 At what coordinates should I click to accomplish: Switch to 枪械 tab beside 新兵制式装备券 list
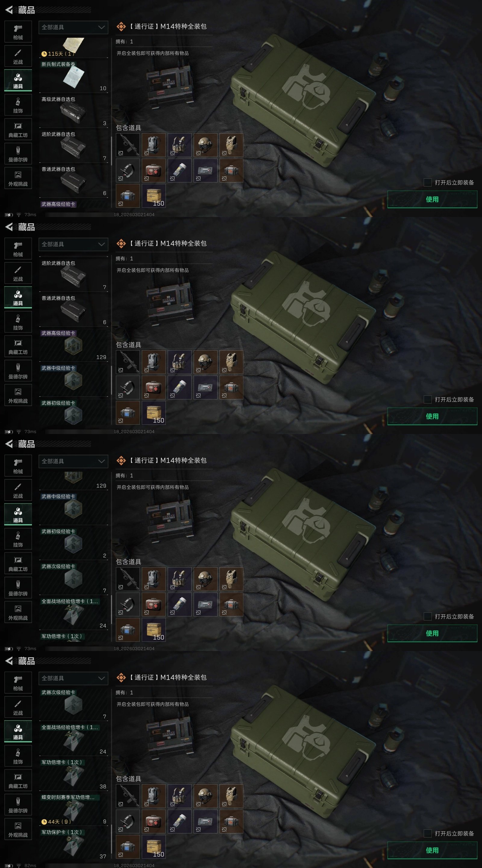[18, 32]
